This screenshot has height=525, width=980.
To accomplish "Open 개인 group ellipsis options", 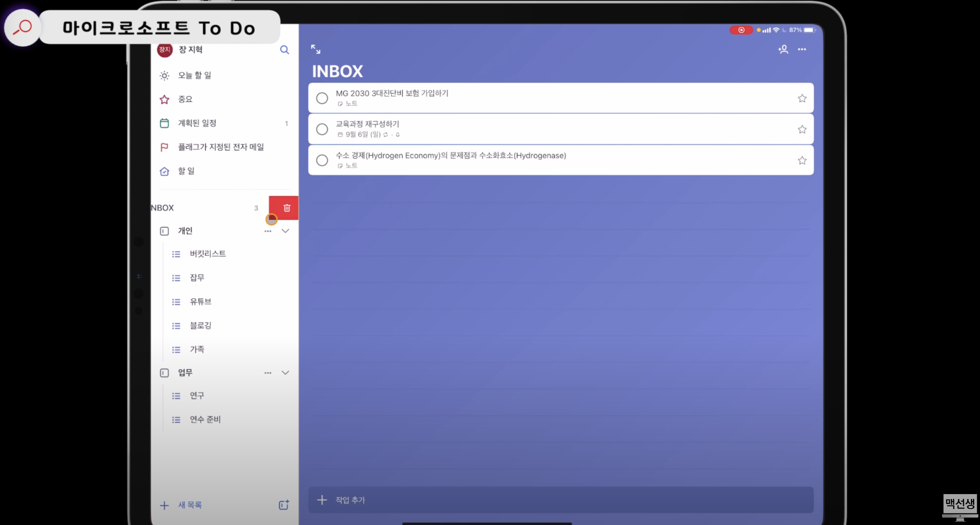I will point(268,231).
